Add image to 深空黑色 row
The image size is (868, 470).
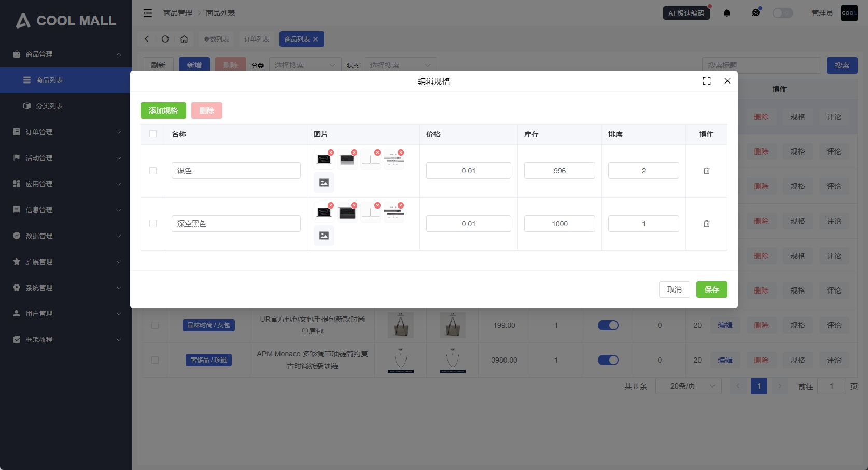324,236
